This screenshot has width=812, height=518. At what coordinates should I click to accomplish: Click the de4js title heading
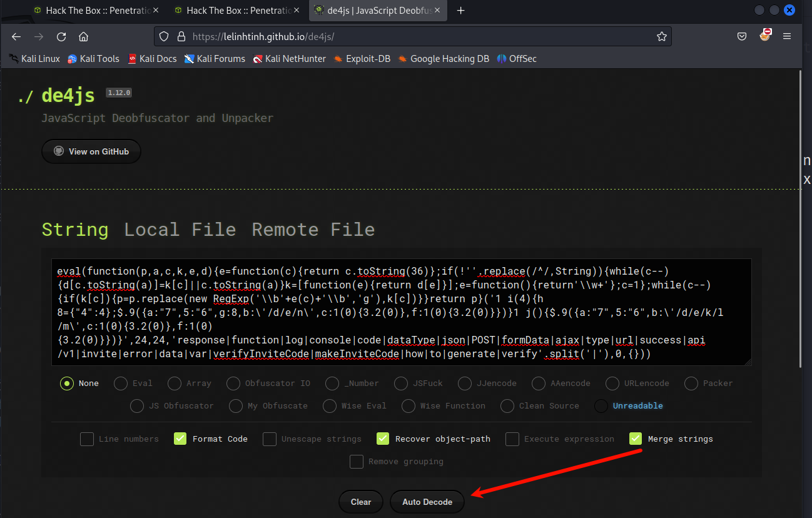[68, 96]
